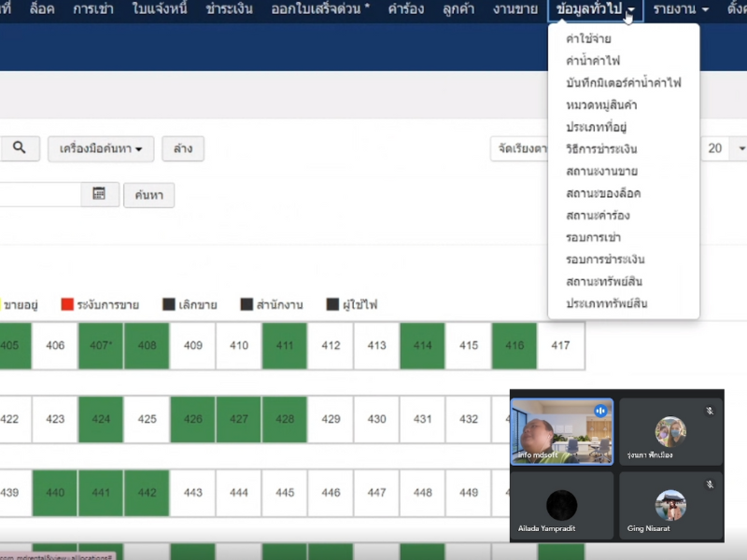
Task: Click the audio indicator on info mdsoft tile
Action: 600,411
